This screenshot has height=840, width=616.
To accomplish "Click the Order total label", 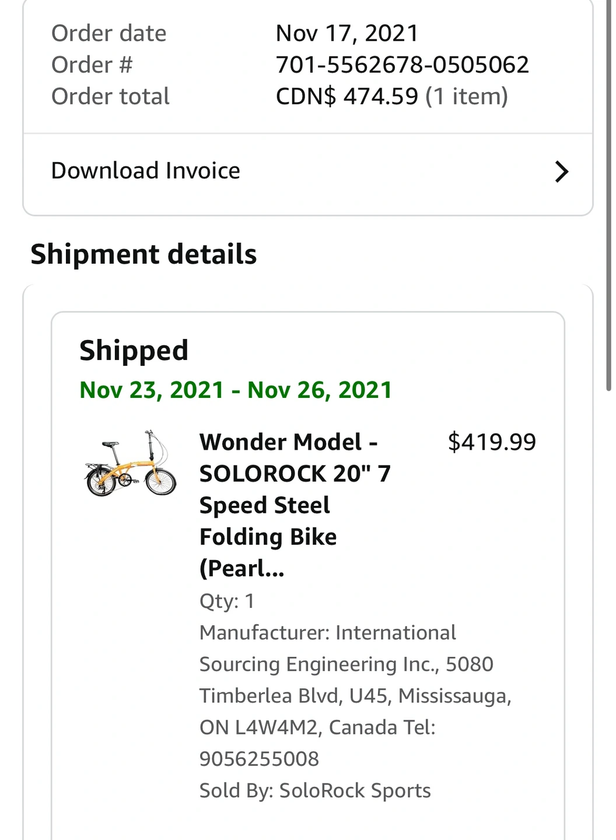I will 110,96.
